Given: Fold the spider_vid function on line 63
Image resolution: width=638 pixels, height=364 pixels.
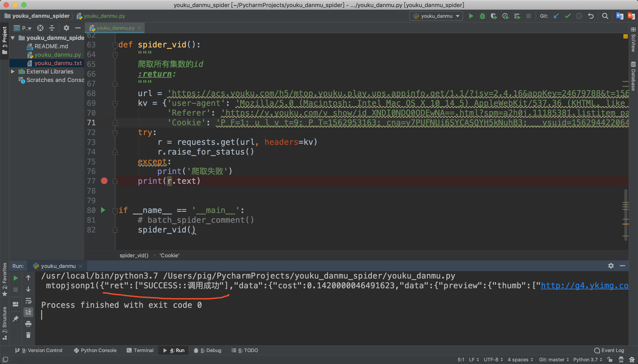Looking at the screenshot, I should click(x=115, y=45).
